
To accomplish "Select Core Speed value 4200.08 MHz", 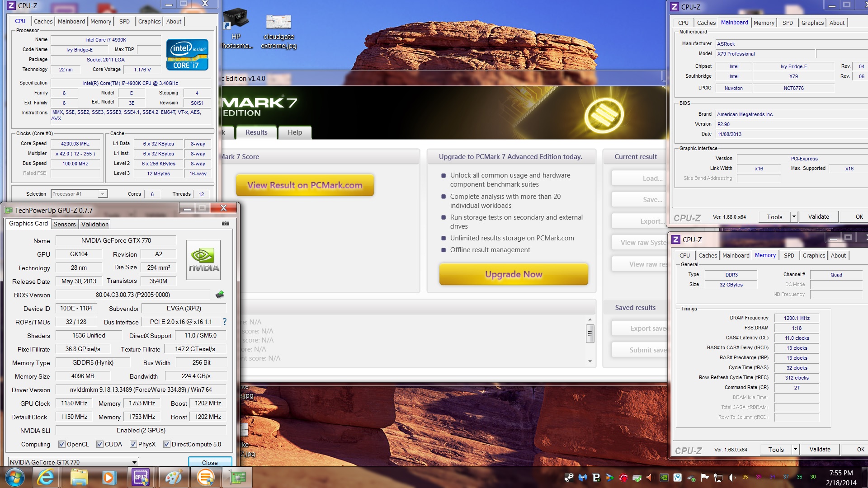I will [x=75, y=144].
